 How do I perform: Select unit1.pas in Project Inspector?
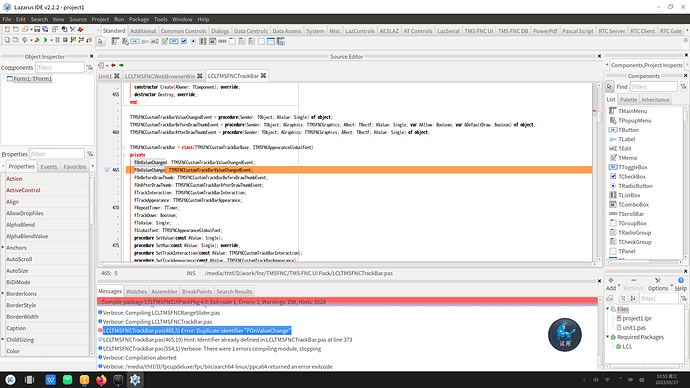coord(634,328)
